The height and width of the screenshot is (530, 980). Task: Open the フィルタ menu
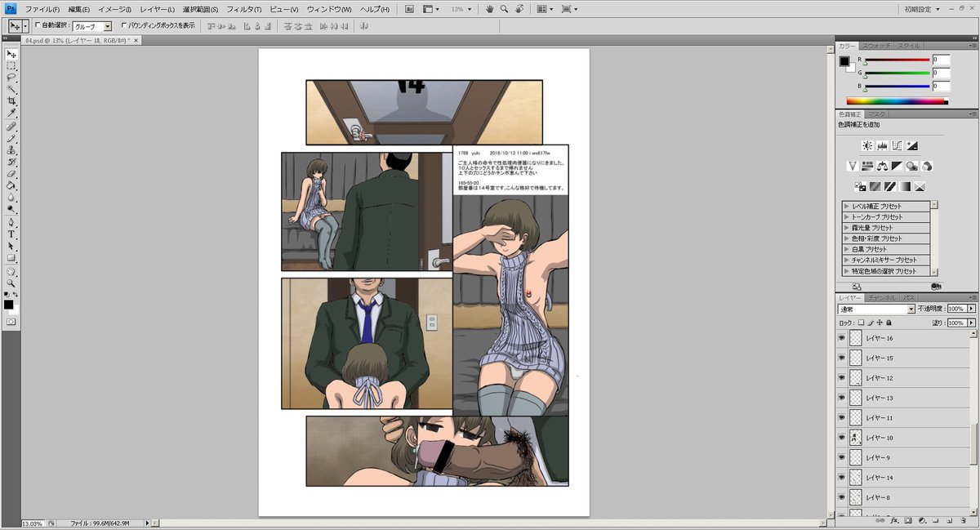[x=244, y=9]
